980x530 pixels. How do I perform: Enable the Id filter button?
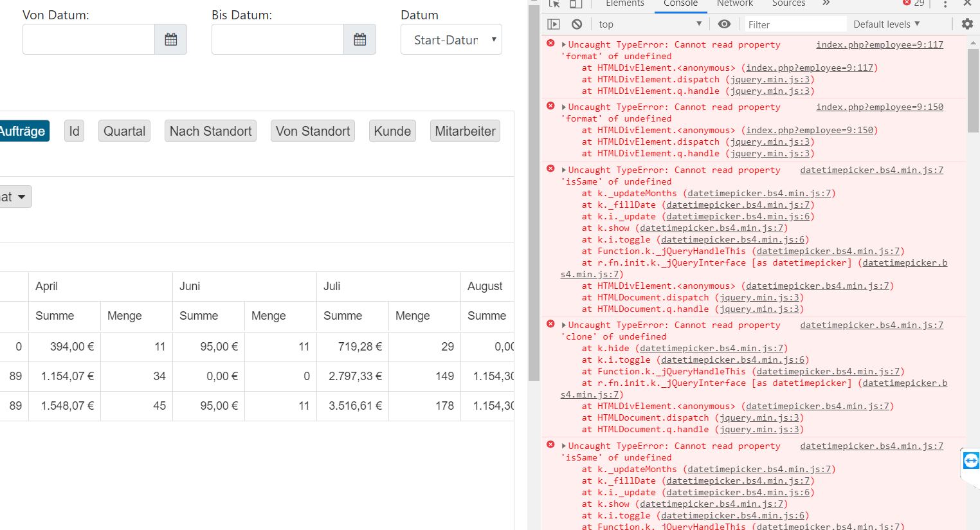(x=73, y=131)
